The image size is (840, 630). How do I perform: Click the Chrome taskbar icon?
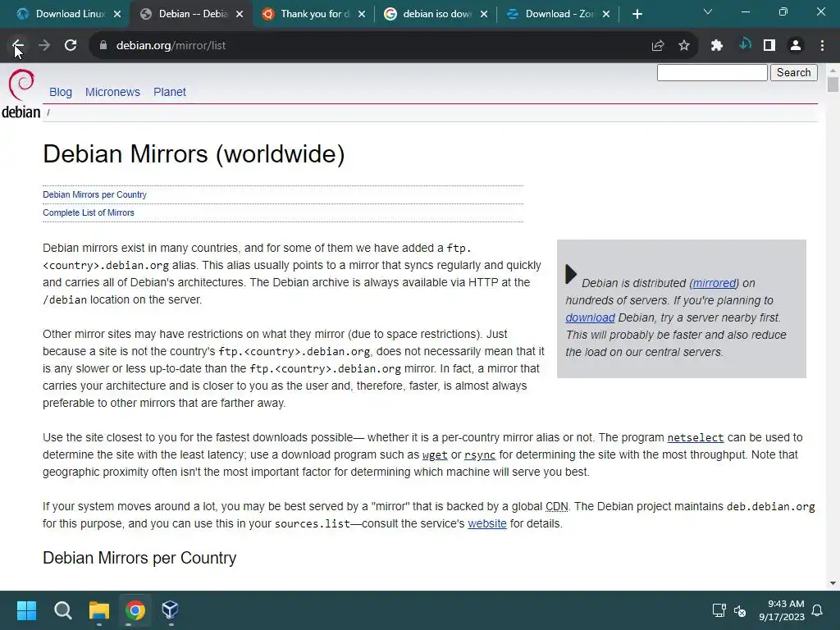pos(135,610)
